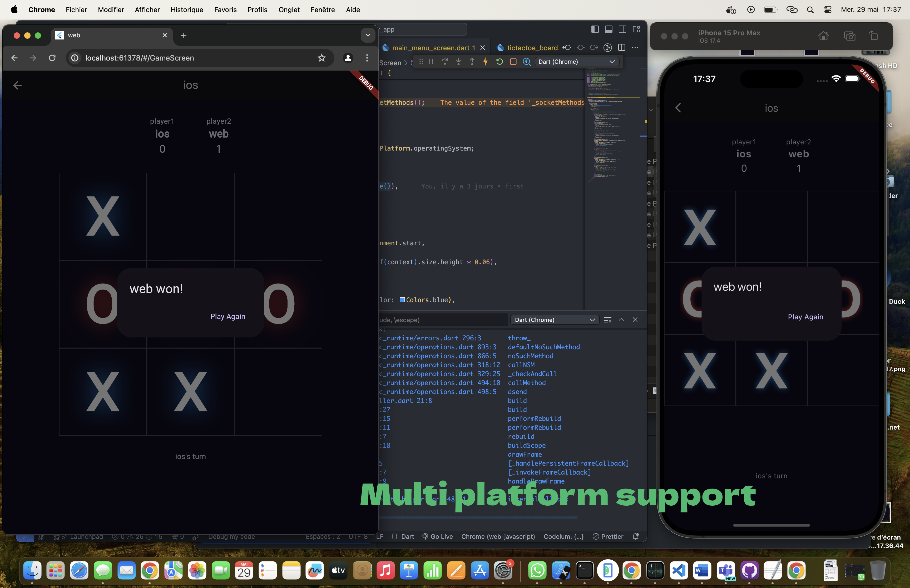Image resolution: width=910 pixels, height=588 pixels.
Task: Tap the back chevron in the iPhone app
Action: [x=678, y=108]
